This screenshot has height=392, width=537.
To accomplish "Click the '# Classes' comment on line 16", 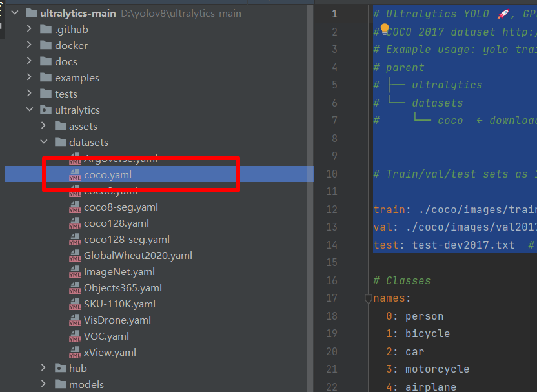I will 401,281.
